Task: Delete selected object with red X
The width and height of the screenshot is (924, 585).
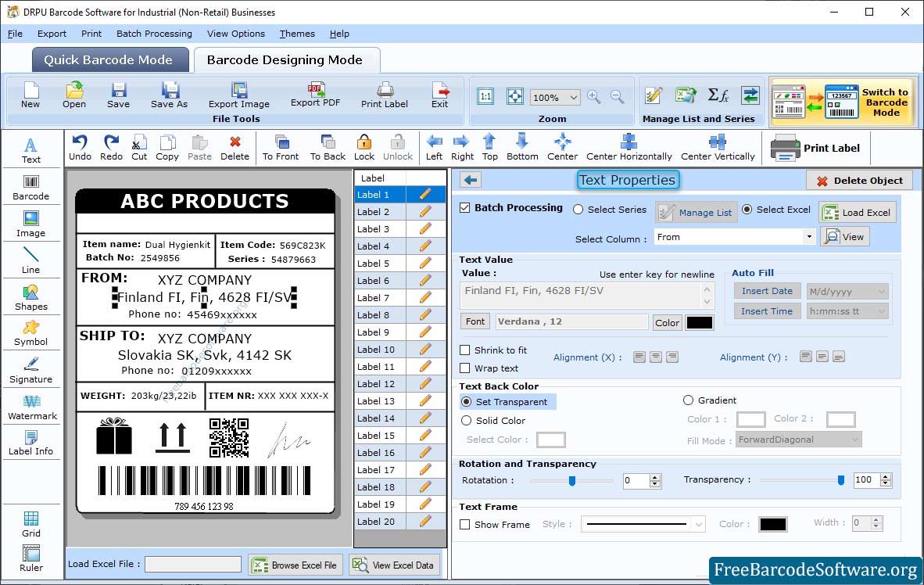Action: [235, 148]
